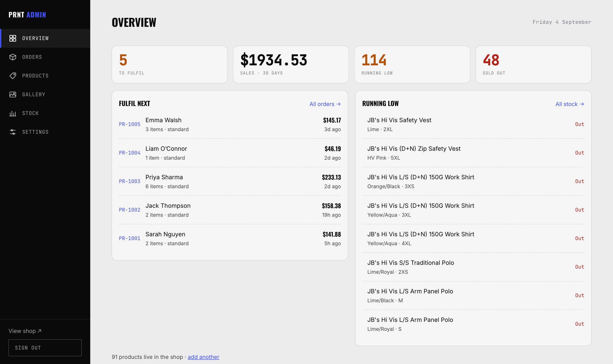Click the Stock bar chart icon

tap(13, 113)
